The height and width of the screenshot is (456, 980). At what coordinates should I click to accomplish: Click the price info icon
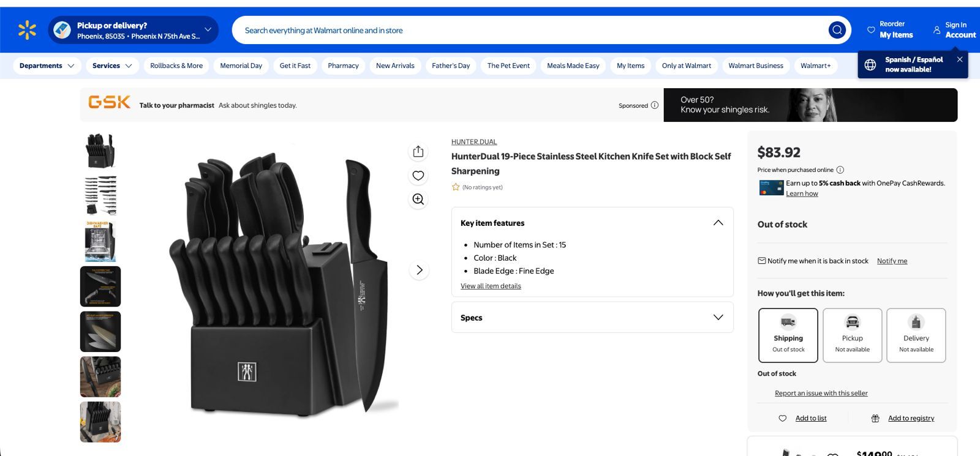point(840,170)
